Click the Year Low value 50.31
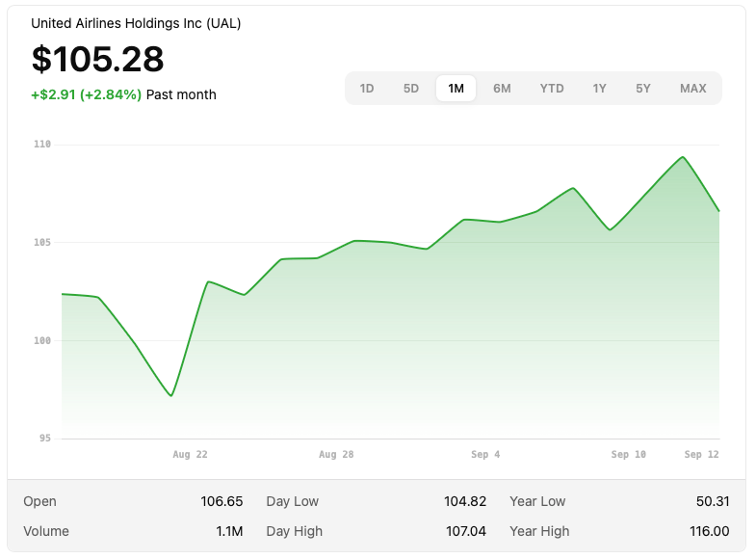756x559 pixels. tap(713, 501)
